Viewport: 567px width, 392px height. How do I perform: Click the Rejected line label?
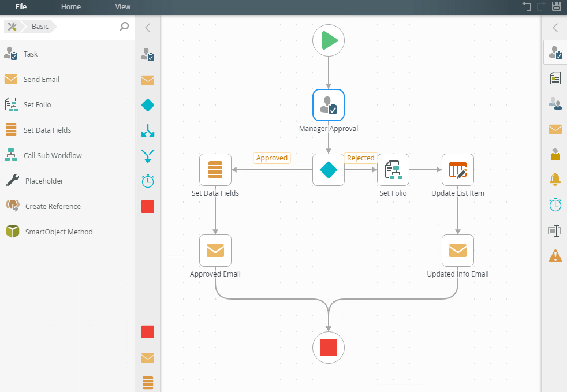[360, 158]
